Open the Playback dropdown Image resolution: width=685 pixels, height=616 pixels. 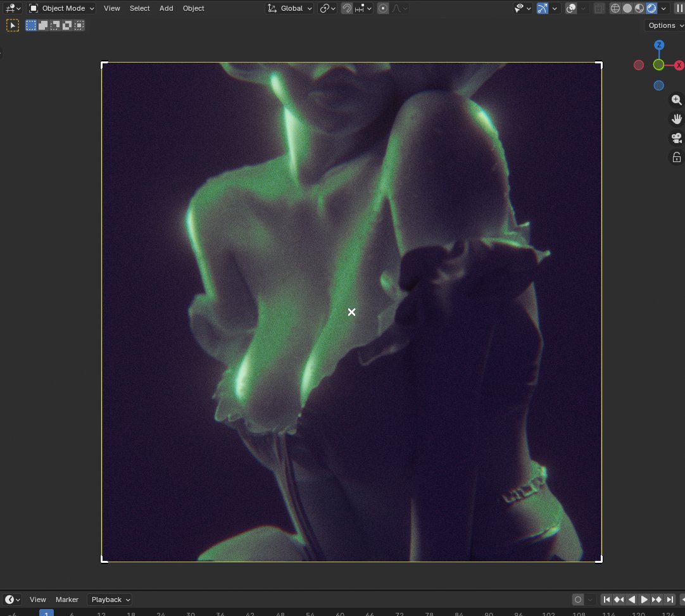(110, 600)
